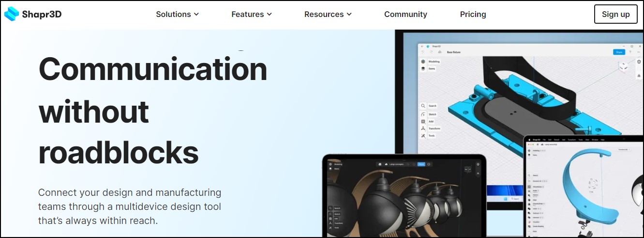Select the Sketch tool on the tablet
Screen dimensions: 644x238
pos(330,214)
